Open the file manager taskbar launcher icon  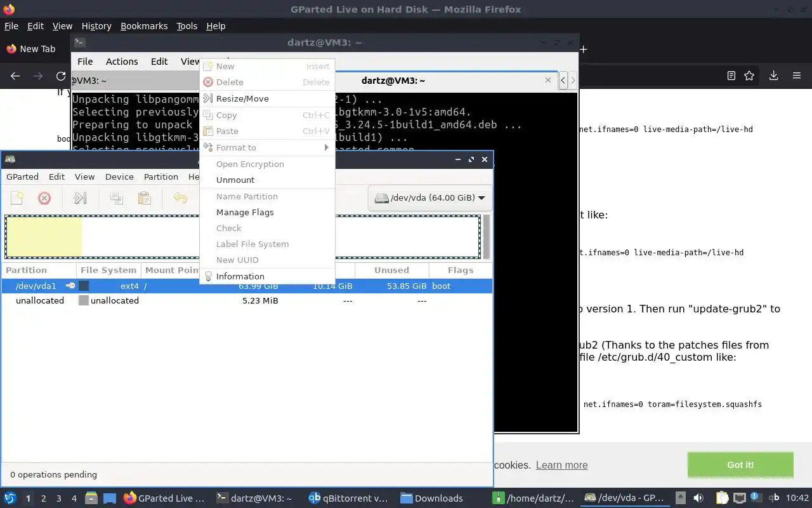[x=91, y=498]
